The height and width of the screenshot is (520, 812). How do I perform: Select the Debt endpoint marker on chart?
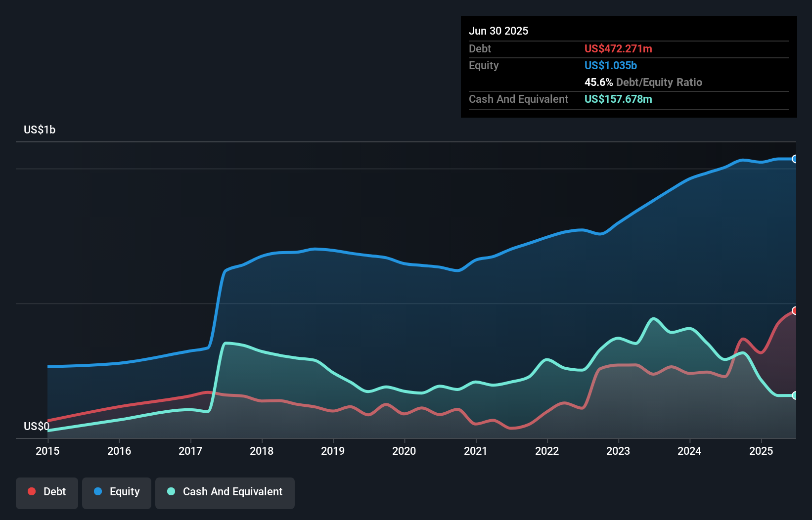[x=795, y=310]
